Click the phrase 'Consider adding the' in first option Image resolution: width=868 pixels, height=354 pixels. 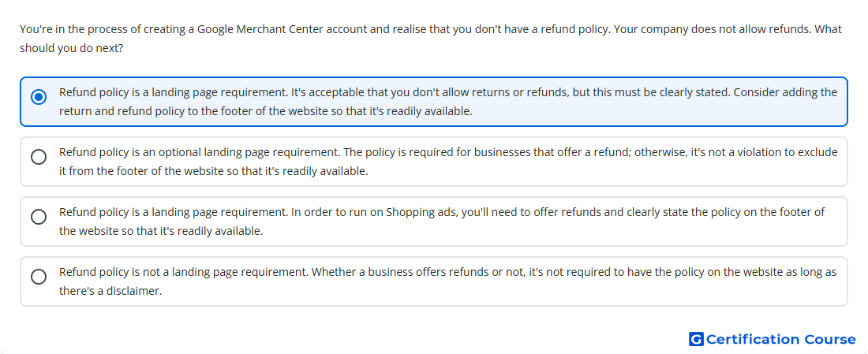click(785, 92)
